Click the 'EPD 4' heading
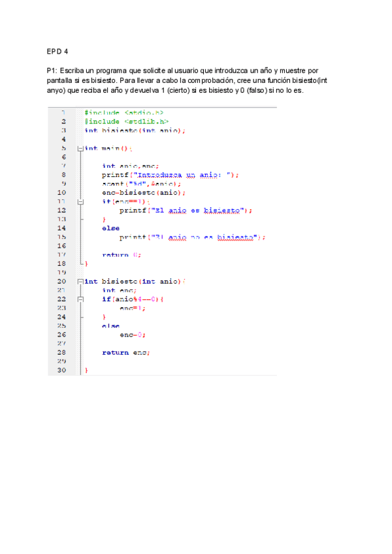This screenshot has height=554, width=392. click(57, 52)
